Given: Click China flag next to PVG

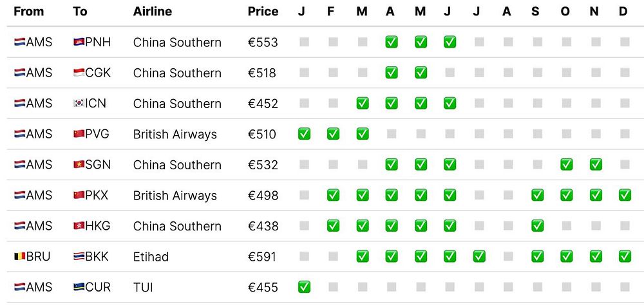Looking at the screenshot, I should 79,135.
